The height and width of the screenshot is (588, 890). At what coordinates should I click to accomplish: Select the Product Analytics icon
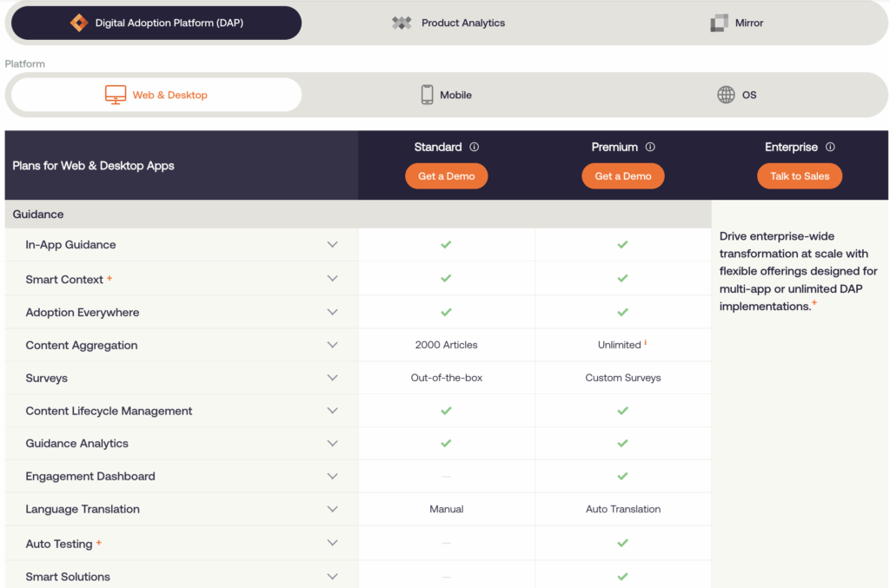(x=402, y=23)
